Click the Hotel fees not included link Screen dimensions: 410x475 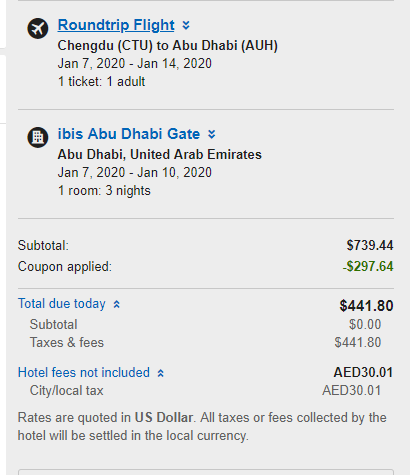point(84,372)
